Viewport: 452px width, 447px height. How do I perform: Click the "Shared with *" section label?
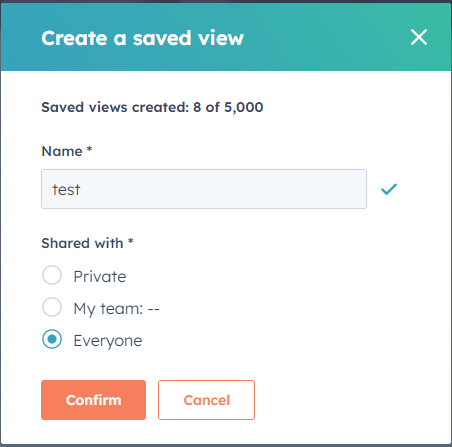(x=87, y=243)
